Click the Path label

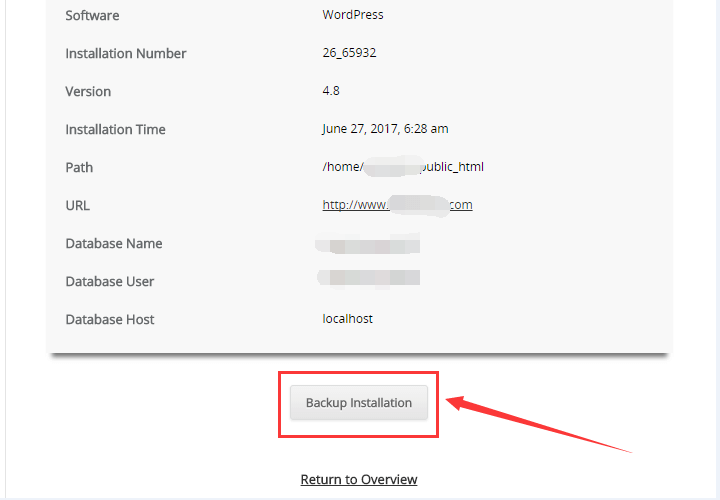click(x=79, y=167)
